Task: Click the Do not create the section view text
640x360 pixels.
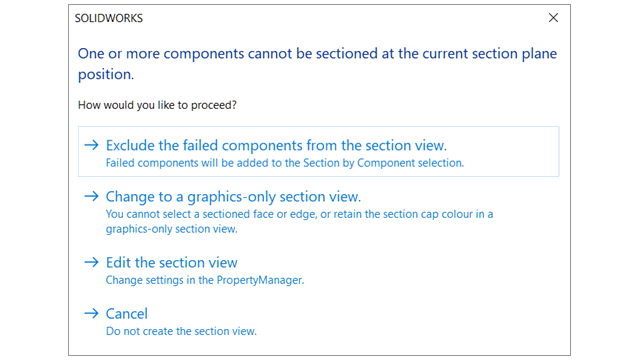Action: click(x=181, y=331)
